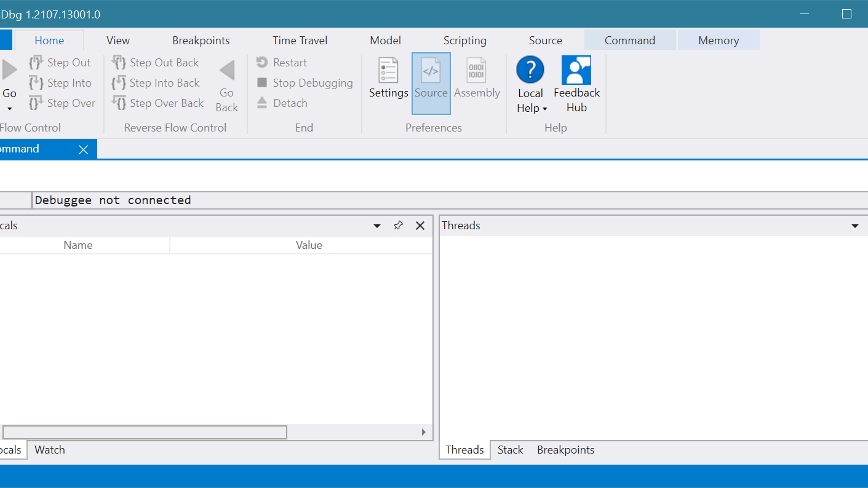Open the Source ribbon tab

(546, 41)
